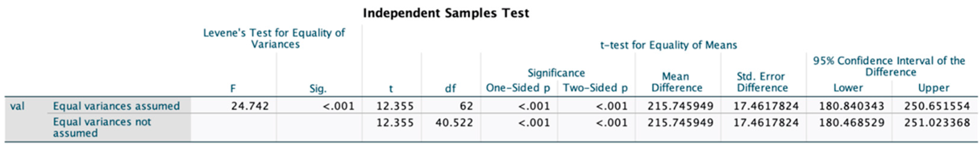The image size is (980, 146).
Task: Click the Upper bound 251.023368 cell
Action: (x=937, y=123)
